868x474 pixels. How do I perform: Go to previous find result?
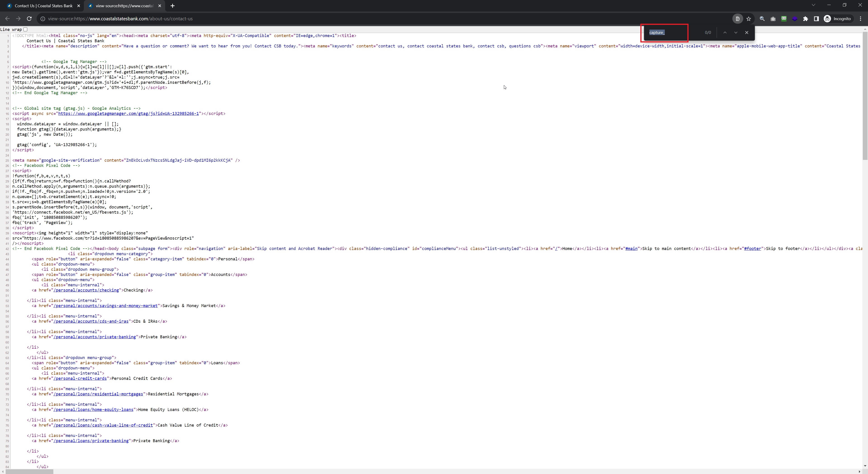[725, 33]
